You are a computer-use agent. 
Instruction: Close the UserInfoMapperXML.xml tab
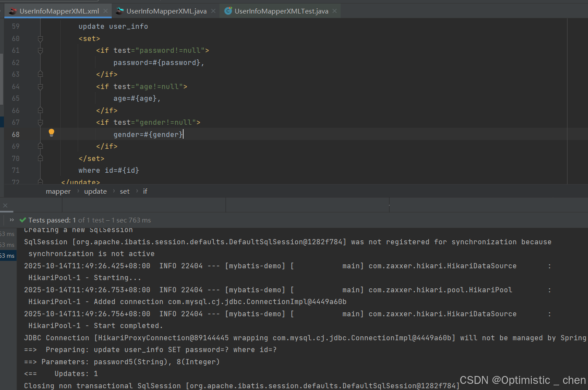coord(105,11)
